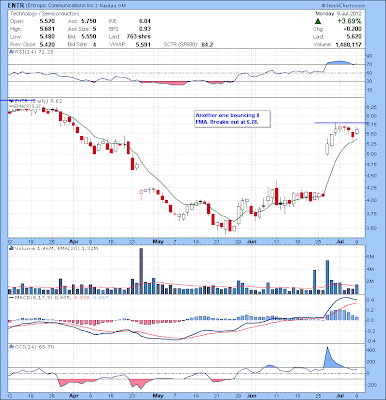Image resolution: width=386 pixels, height=400 pixels.
Task: Click the green up-arrow change indicator
Action: [318, 21]
